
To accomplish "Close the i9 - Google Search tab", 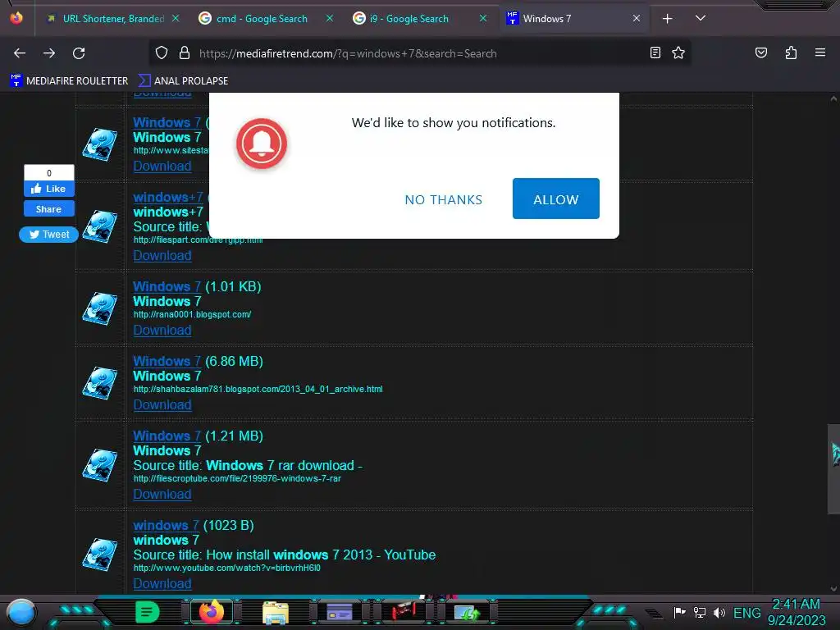I will (482, 18).
